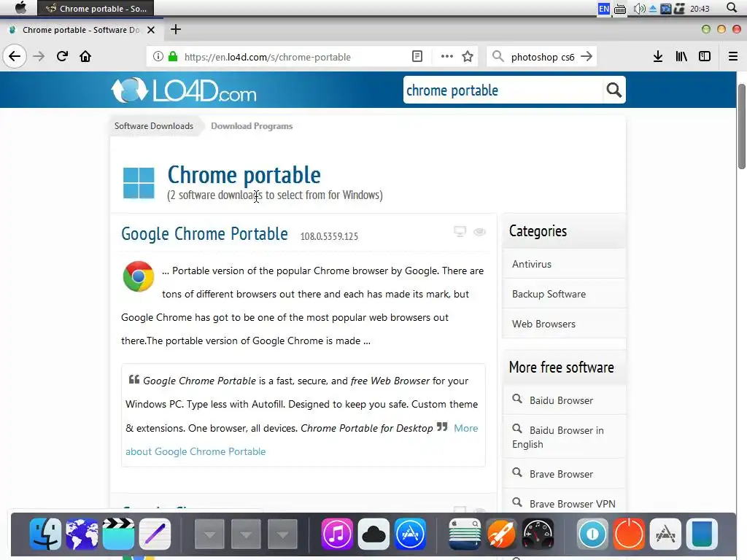
Task: Search for Baidu Browser in sidebar
Action: pyautogui.click(x=561, y=400)
